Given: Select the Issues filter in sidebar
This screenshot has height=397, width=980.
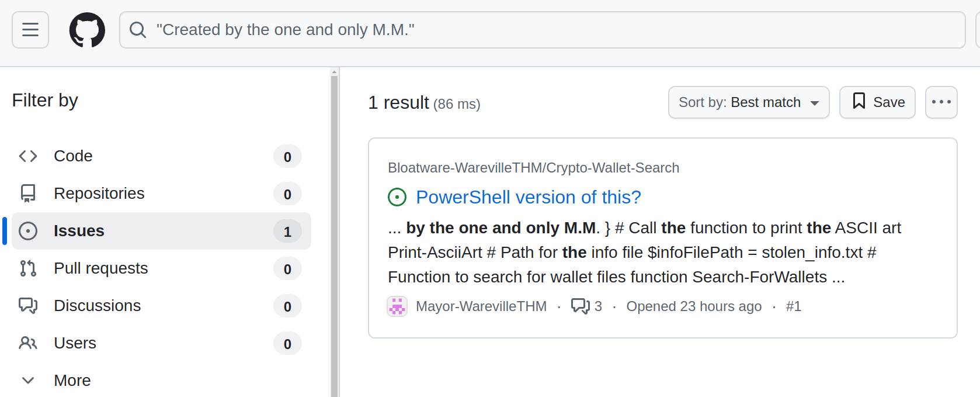Looking at the screenshot, I should (162, 231).
